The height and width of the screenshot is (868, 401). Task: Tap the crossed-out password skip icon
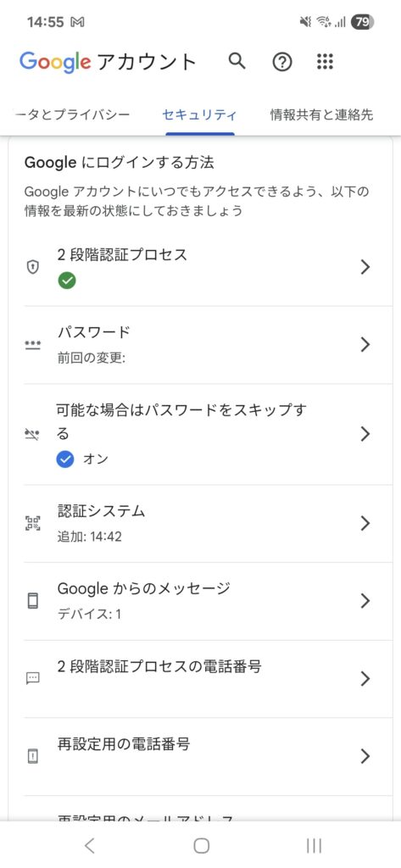(33, 435)
